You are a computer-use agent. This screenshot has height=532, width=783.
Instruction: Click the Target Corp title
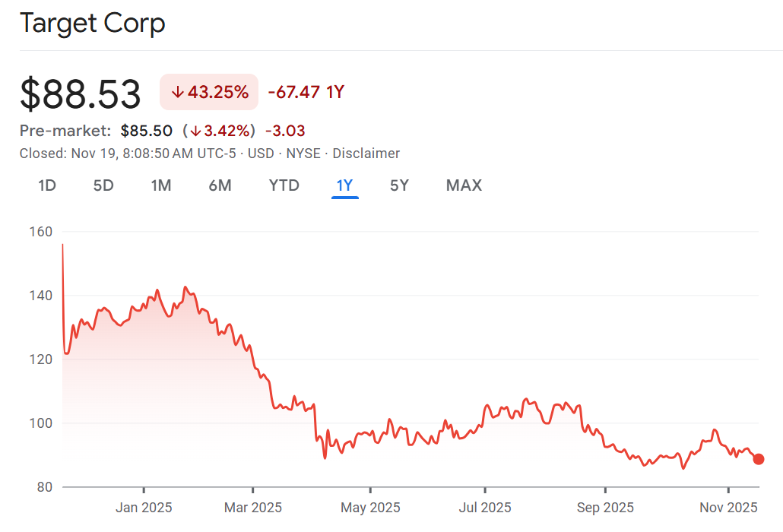tap(92, 24)
